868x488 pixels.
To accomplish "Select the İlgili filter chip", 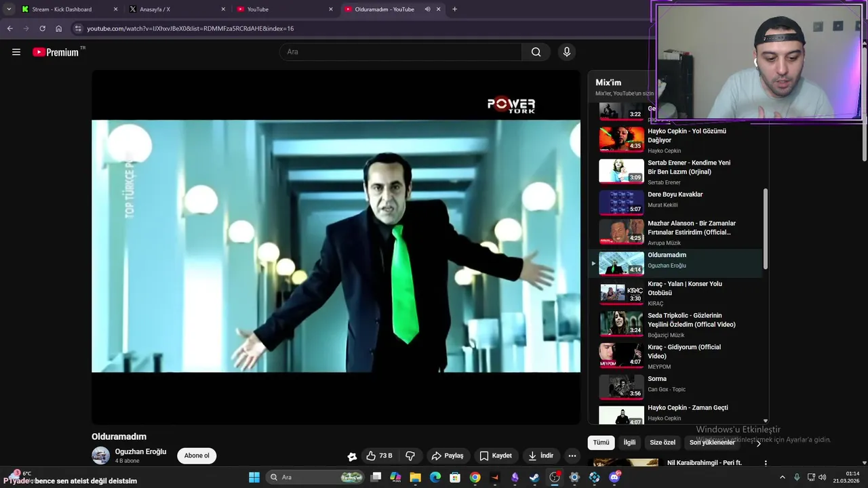I will click(x=629, y=443).
